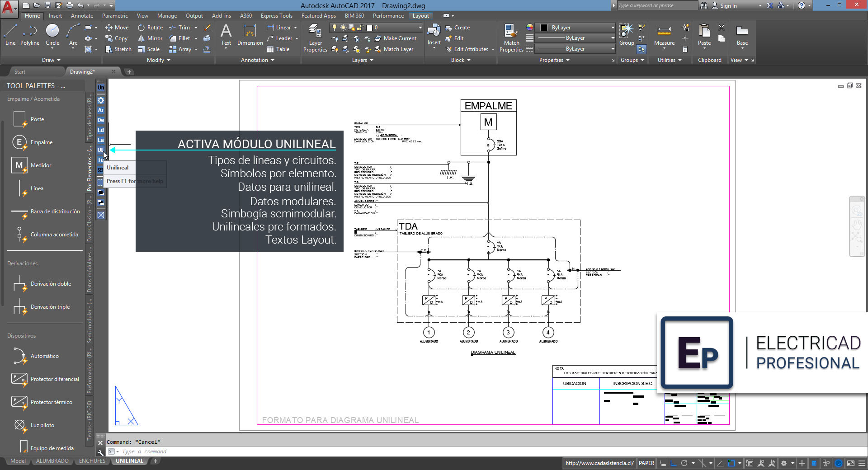Run the Rotate command
This screenshot has height=470, width=868.
pyautogui.click(x=150, y=28)
